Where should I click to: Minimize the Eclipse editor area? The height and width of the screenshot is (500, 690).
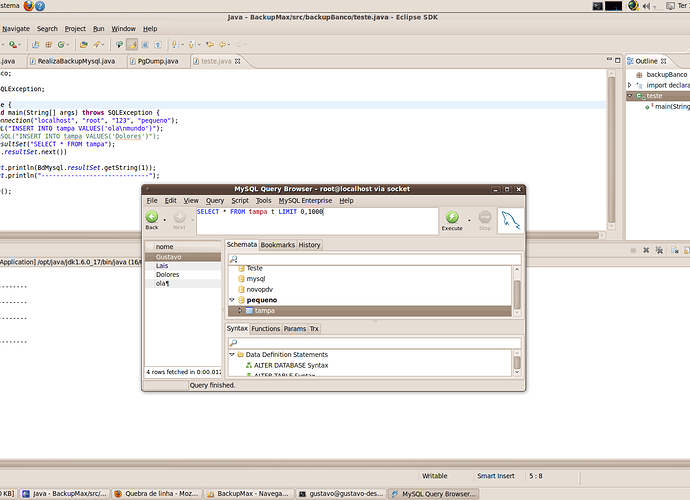click(x=609, y=59)
